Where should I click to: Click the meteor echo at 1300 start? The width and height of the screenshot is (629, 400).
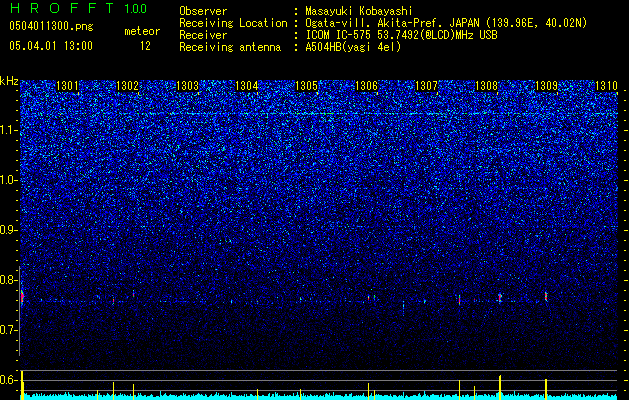coord(22,297)
